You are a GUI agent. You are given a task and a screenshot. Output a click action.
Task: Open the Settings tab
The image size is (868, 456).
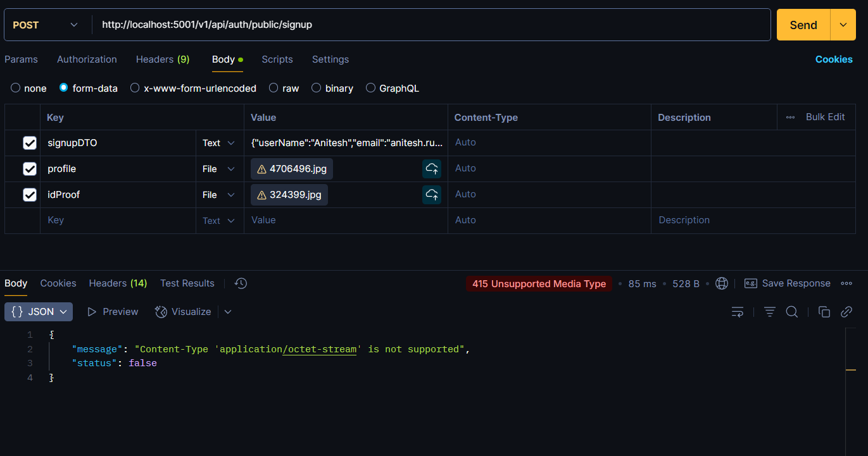click(330, 59)
